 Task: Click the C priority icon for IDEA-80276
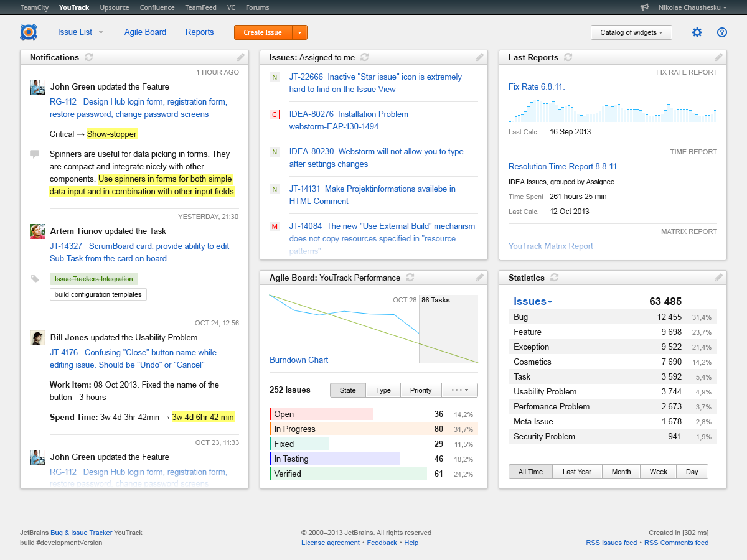pyautogui.click(x=275, y=114)
